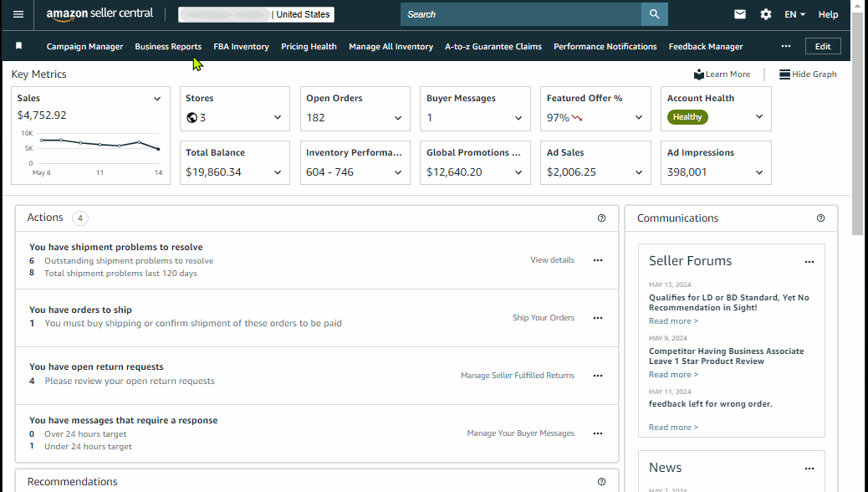Click the Total Balance value $19,860.34

tap(213, 172)
